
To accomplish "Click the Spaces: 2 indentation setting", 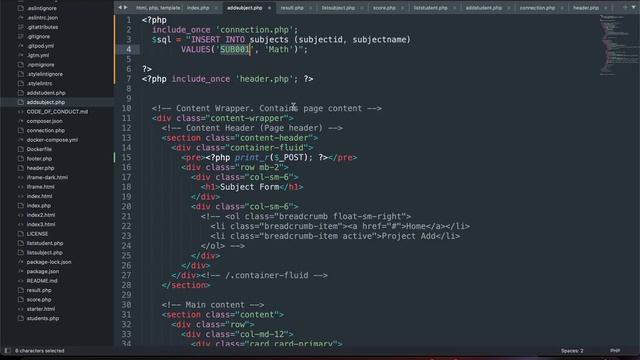I will [x=572, y=351].
